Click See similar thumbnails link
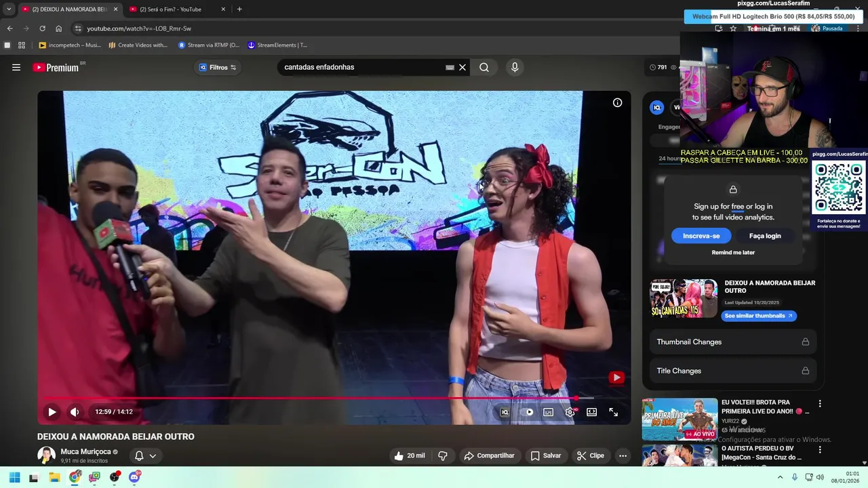 [x=758, y=316]
